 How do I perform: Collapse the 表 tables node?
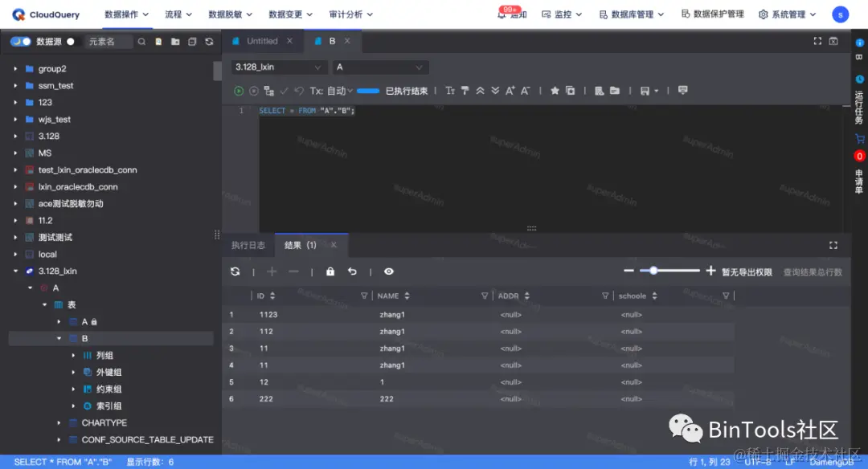pyautogui.click(x=45, y=304)
